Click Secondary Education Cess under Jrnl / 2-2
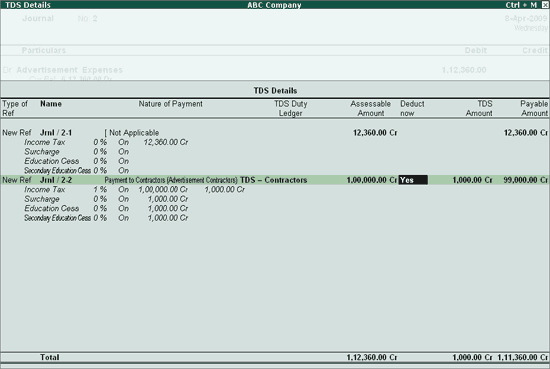 click(106, 218)
